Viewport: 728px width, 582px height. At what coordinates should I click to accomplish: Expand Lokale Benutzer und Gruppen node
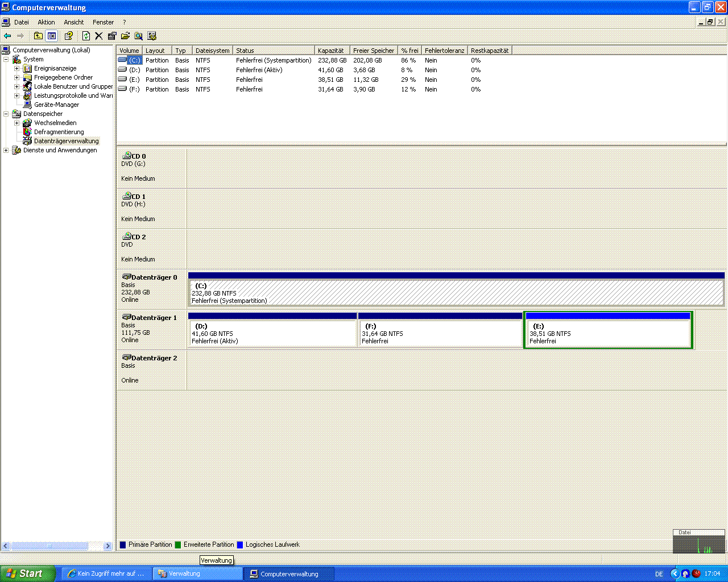pos(16,86)
